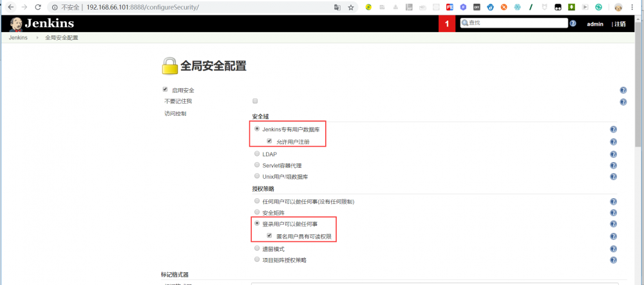Screen dimensions: 644x285
Task: Open help for 登录用户可以做任何事
Action: [x=613, y=224]
